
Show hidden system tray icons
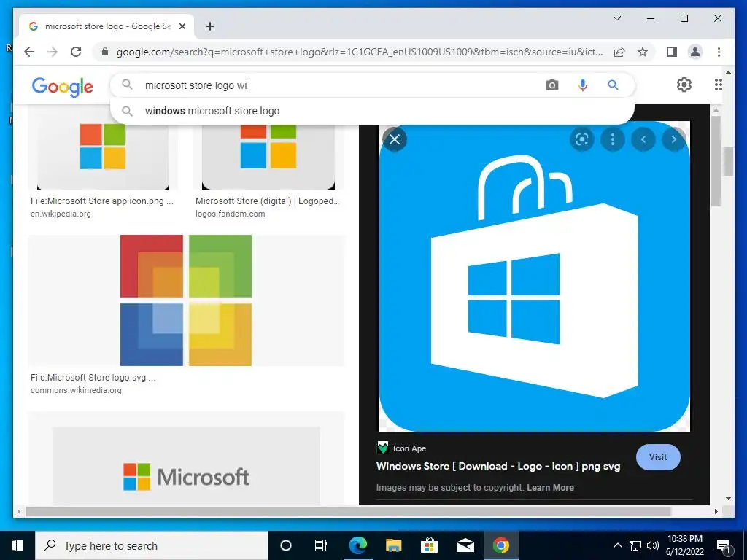point(617,545)
